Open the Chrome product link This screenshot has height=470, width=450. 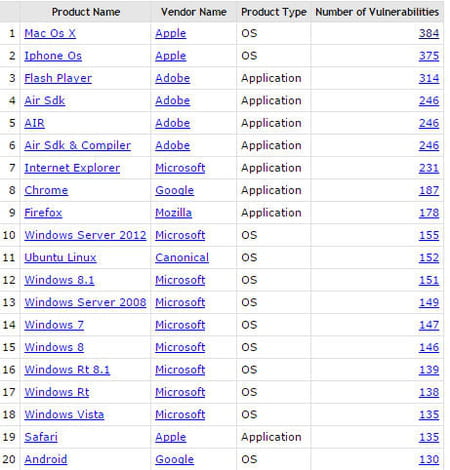tap(46, 190)
